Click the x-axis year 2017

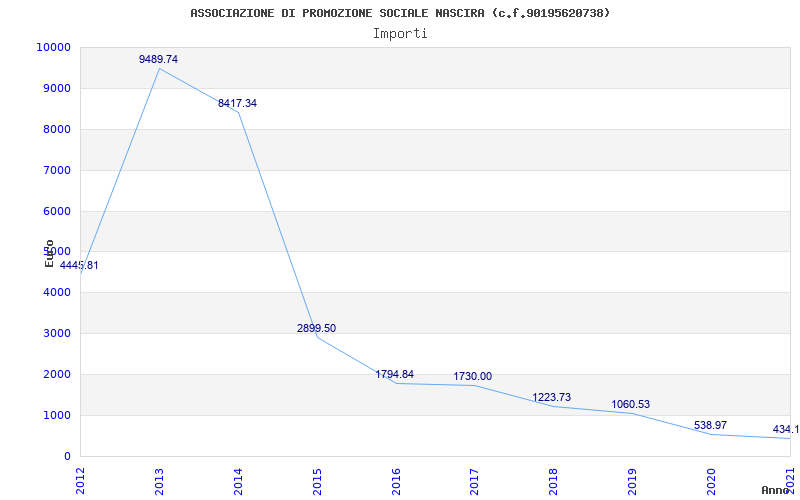coord(474,481)
